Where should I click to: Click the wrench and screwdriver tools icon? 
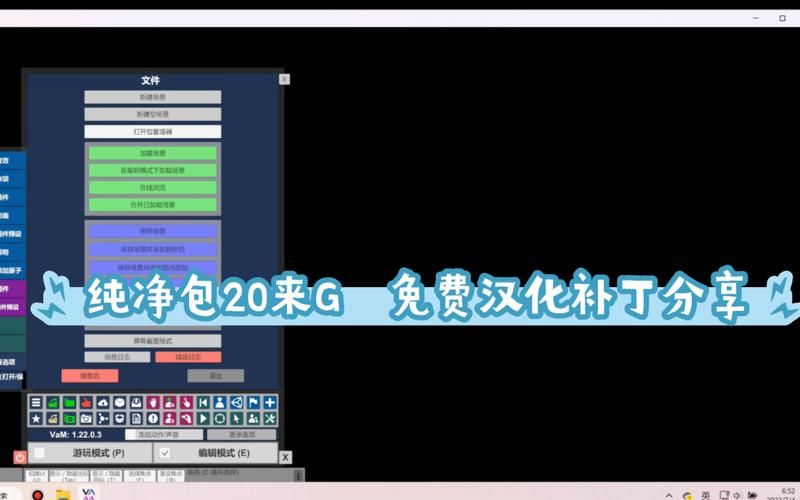coord(270,419)
